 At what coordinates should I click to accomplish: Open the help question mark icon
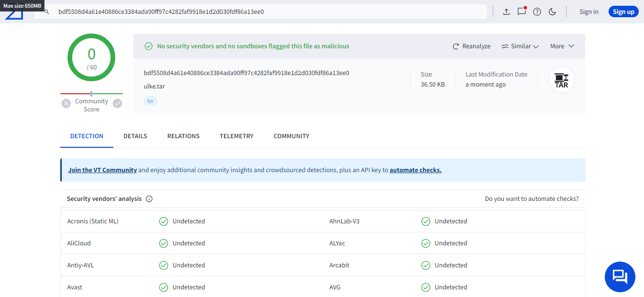click(x=537, y=12)
